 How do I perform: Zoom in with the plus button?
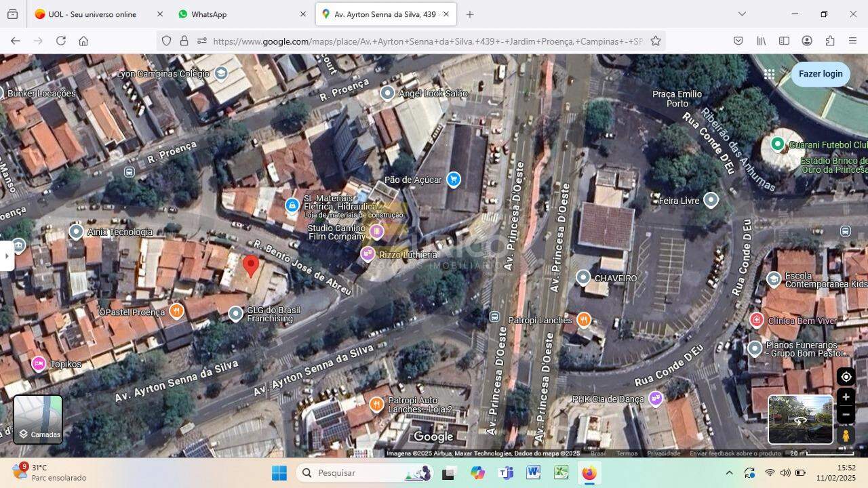pyautogui.click(x=846, y=397)
